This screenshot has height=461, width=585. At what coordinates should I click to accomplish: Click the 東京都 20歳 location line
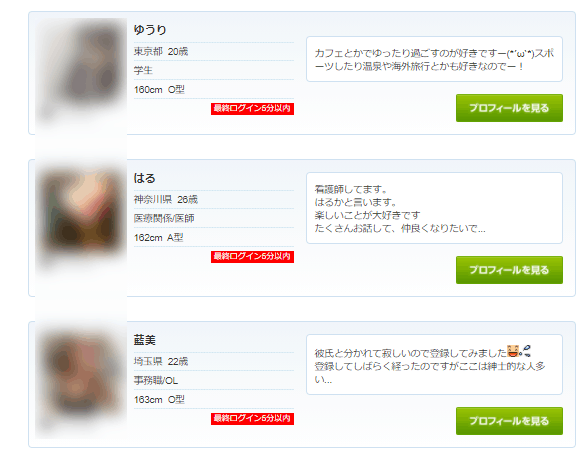161,51
